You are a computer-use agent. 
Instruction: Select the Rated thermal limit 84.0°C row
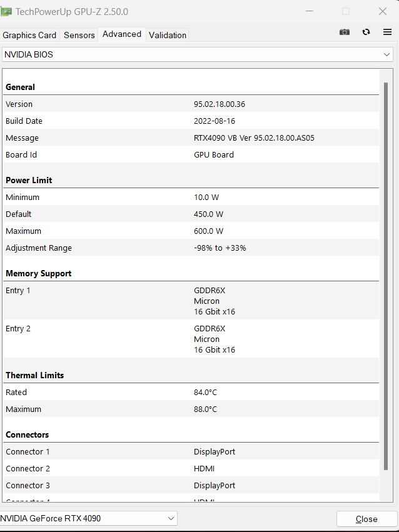pos(191,392)
